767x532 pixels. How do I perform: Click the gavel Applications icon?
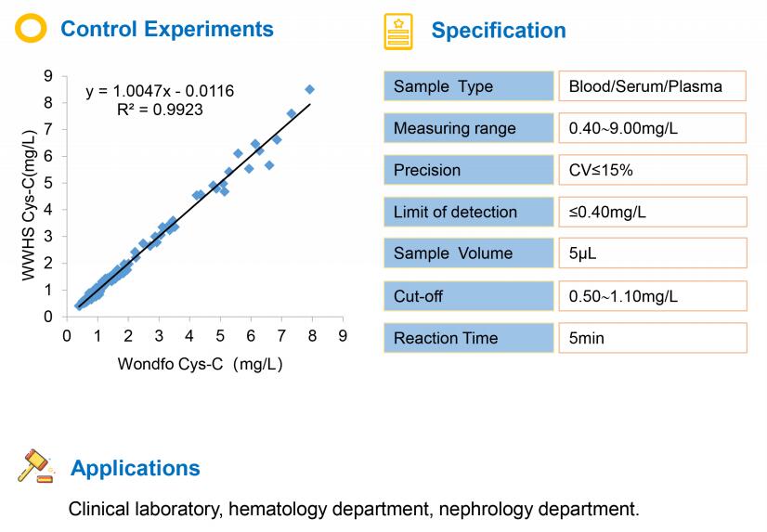point(35,465)
